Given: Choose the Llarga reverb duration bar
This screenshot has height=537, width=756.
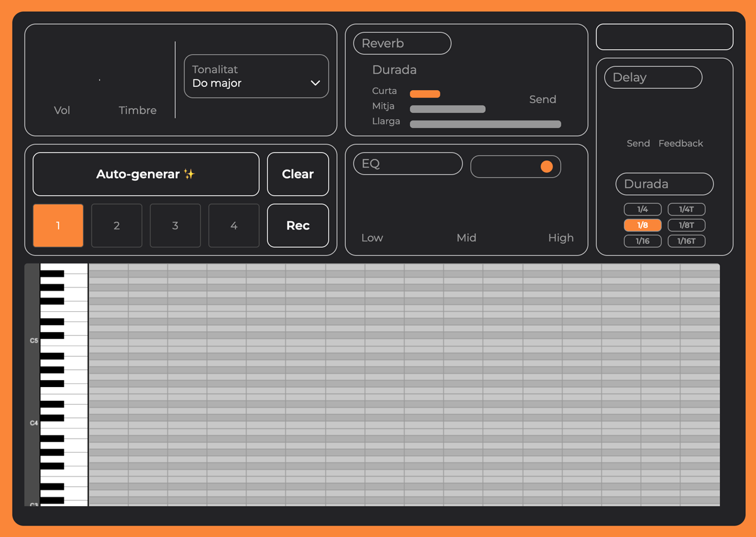Looking at the screenshot, I should [485, 124].
